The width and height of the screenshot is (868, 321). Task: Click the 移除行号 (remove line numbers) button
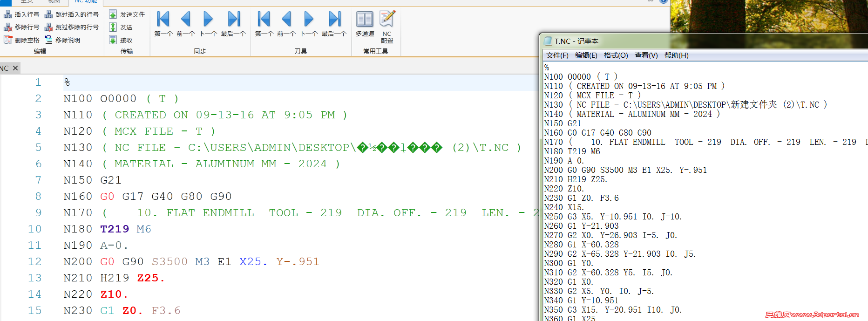point(21,27)
